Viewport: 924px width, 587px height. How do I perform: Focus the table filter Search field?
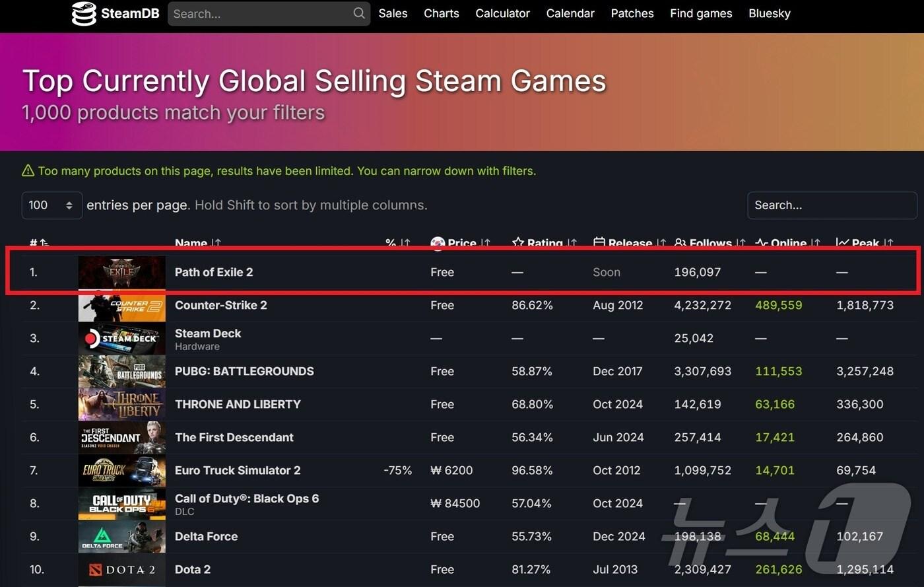[832, 205]
